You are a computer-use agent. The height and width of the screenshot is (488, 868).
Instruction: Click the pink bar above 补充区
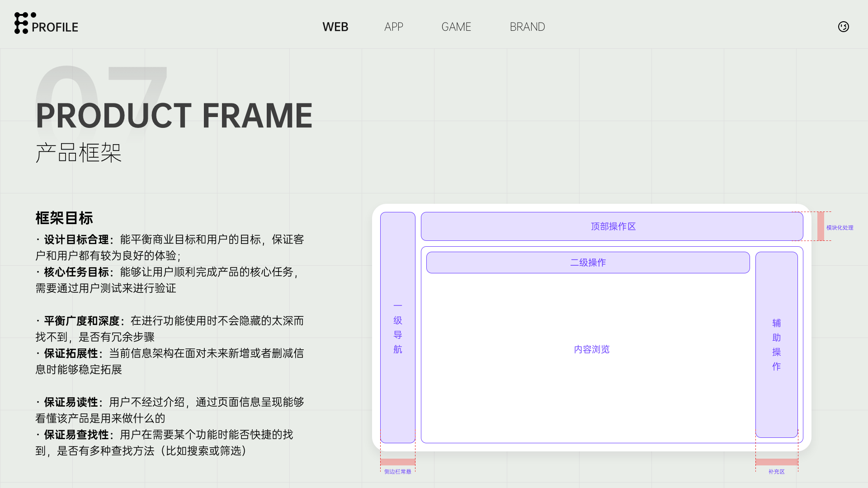pos(776,462)
